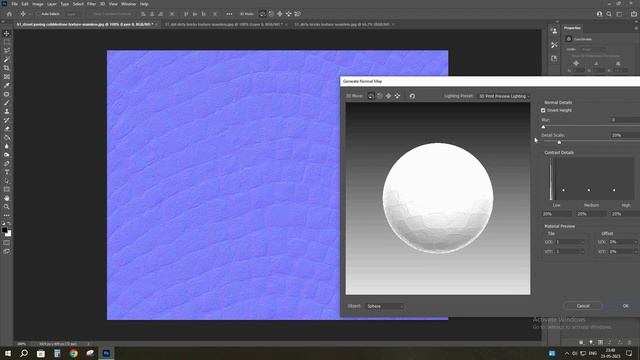The width and height of the screenshot is (640, 360).
Task: Select the Spot Healing Brush tool
Action: point(7,94)
